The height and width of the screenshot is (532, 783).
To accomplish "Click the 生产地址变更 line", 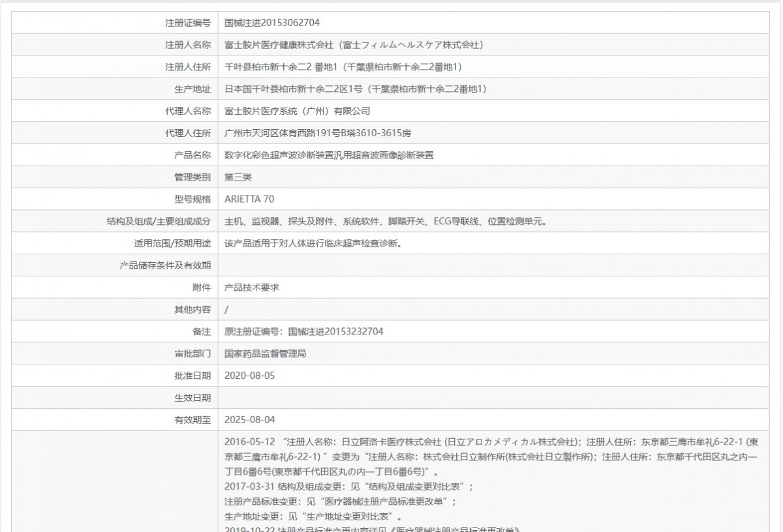I will tap(313, 516).
